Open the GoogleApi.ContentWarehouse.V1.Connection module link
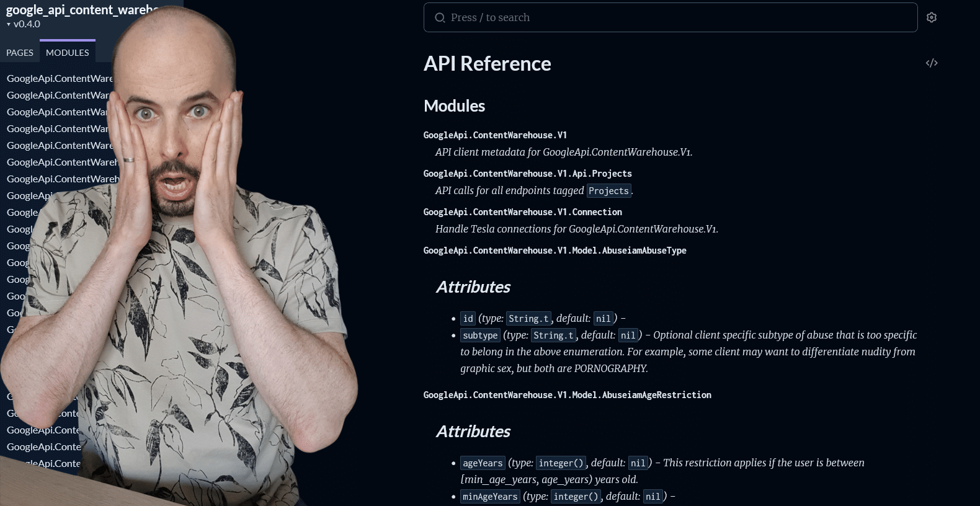980x506 pixels. coord(523,212)
